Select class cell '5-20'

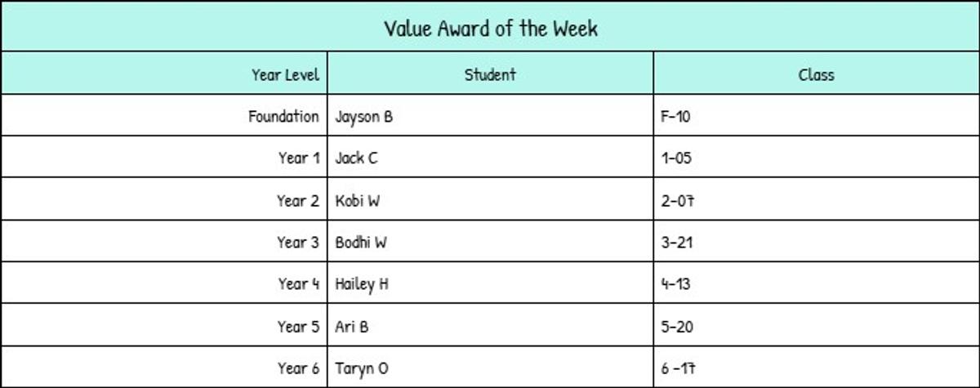coord(677,327)
